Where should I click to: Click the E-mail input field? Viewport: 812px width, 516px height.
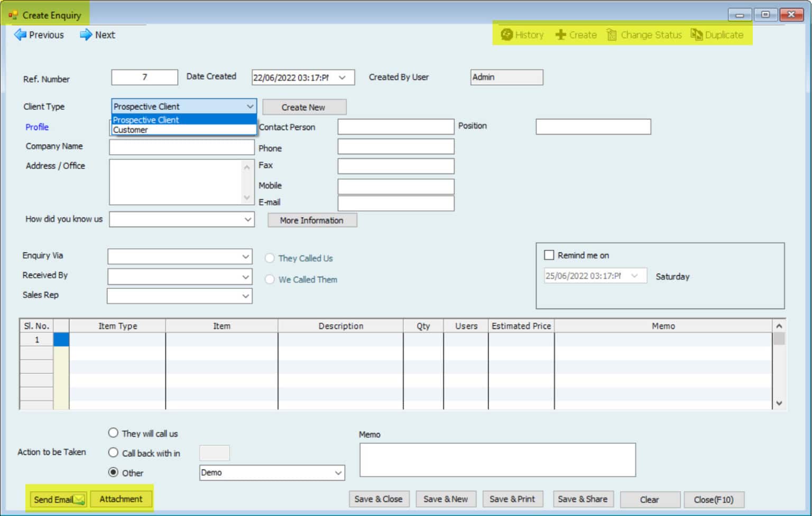[396, 203]
